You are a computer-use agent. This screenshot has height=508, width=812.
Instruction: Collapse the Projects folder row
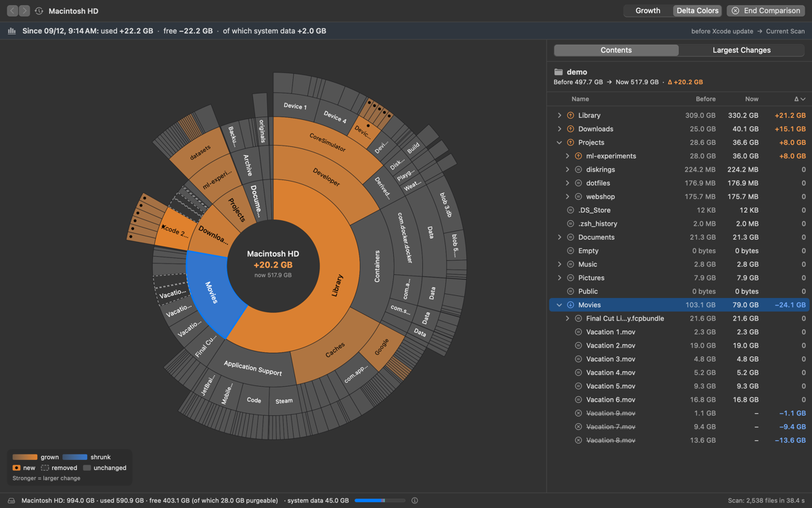[559, 142]
